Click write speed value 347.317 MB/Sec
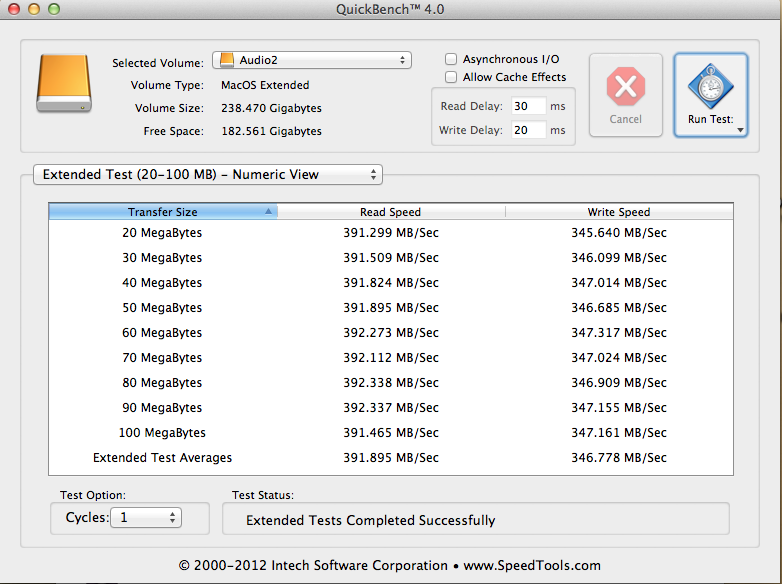Screen dimensions: 782x584 (619, 333)
